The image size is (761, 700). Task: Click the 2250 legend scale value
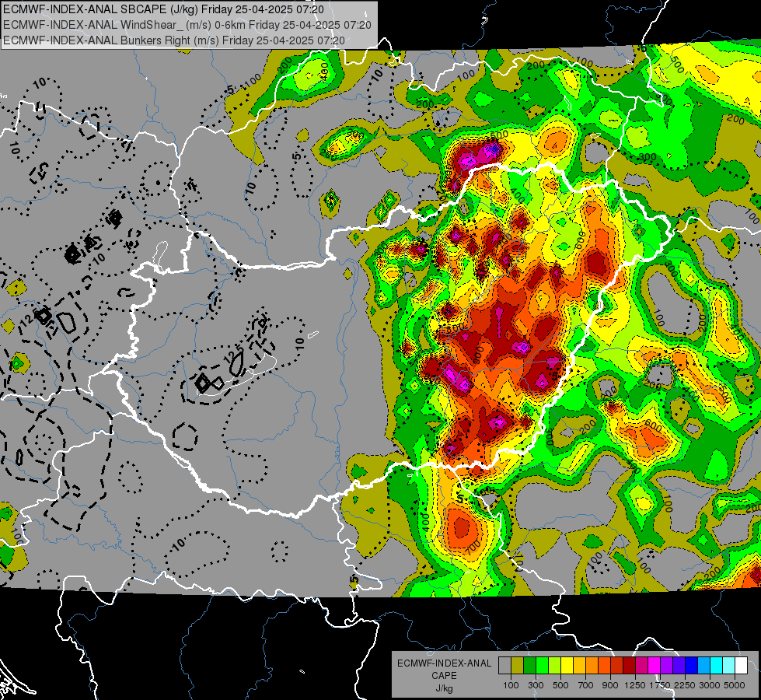(686, 685)
